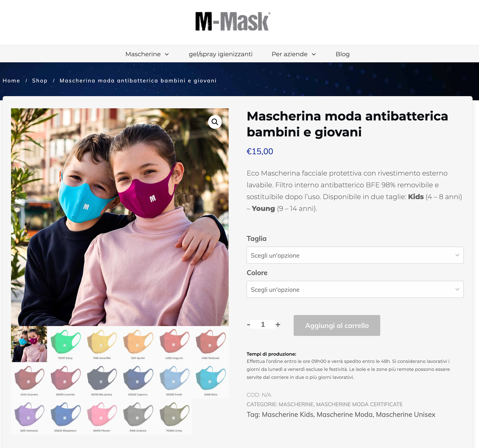Navigate to Shop breadcrumb

point(40,81)
